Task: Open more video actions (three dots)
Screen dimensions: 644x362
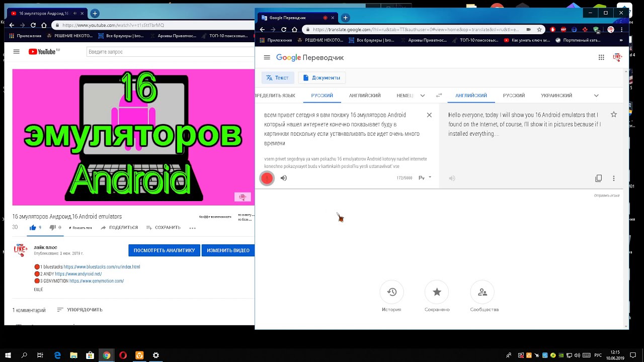Action: 192,228
